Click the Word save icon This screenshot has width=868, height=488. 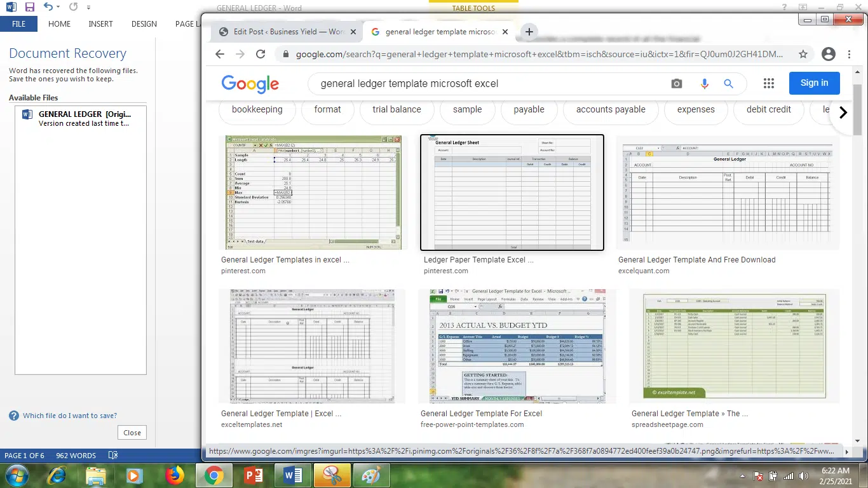tap(29, 8)
